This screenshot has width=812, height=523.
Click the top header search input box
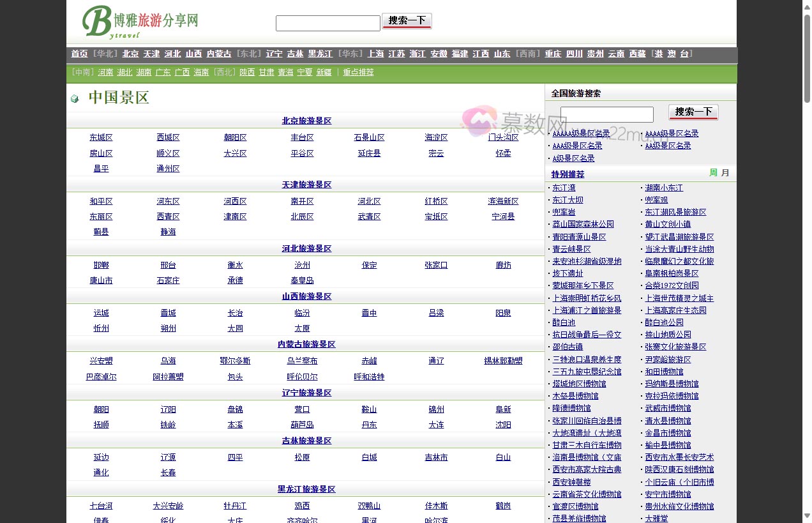pos(327,22)
